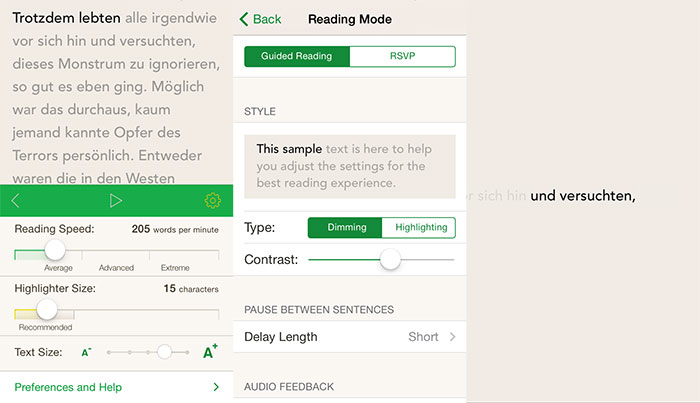Tap the sample text preview box
The image size is (700, 403).
[350, 166]
